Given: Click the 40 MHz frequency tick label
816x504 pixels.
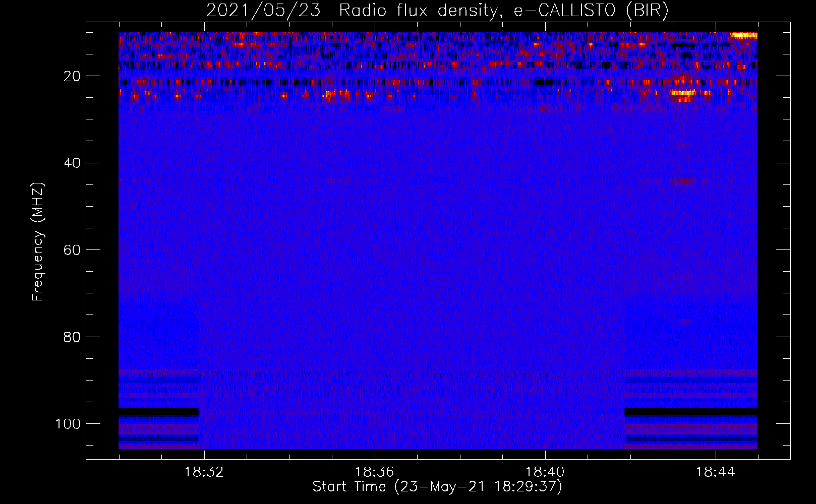Looking at the screenshot, I should point(72,163).
